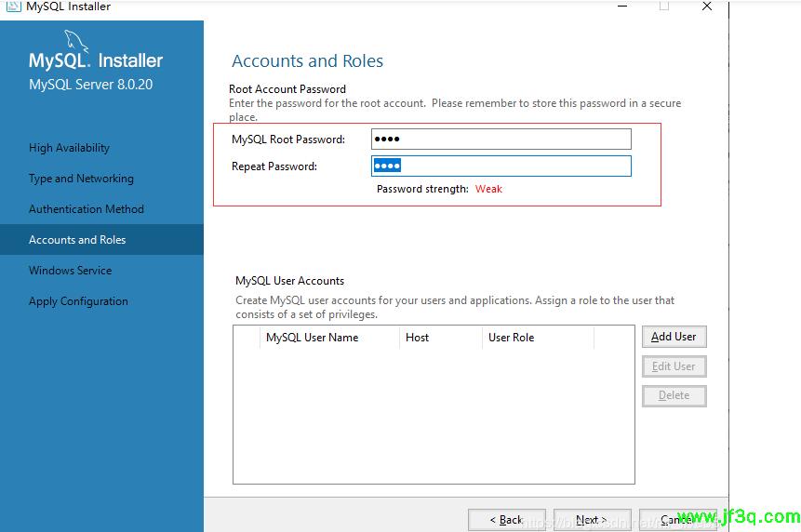Open the Apply Configuration step
This screenshot has height=532, width=801.
coord(78,301)
